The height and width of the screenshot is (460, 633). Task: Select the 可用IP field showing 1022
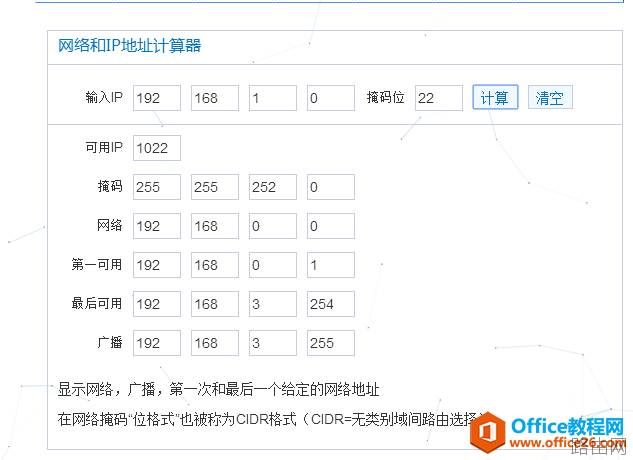(x=157, y=148)
